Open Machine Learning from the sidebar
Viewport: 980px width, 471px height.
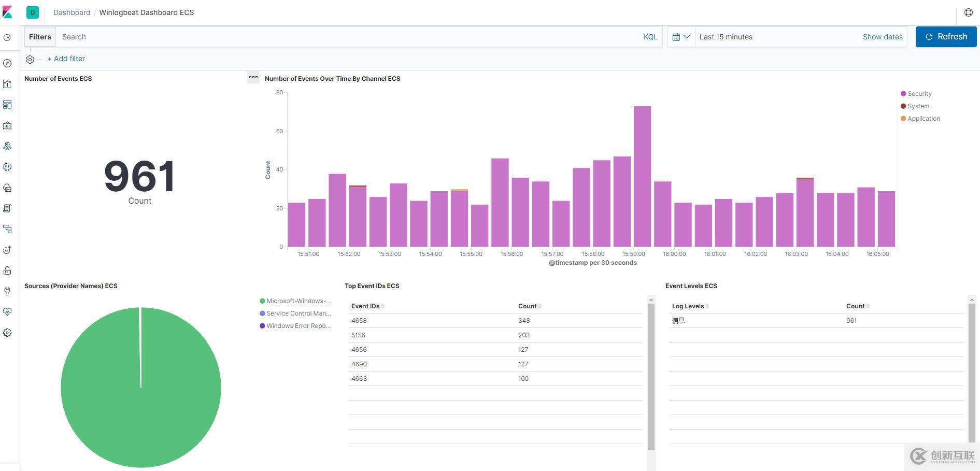click(x=7, y=167)
